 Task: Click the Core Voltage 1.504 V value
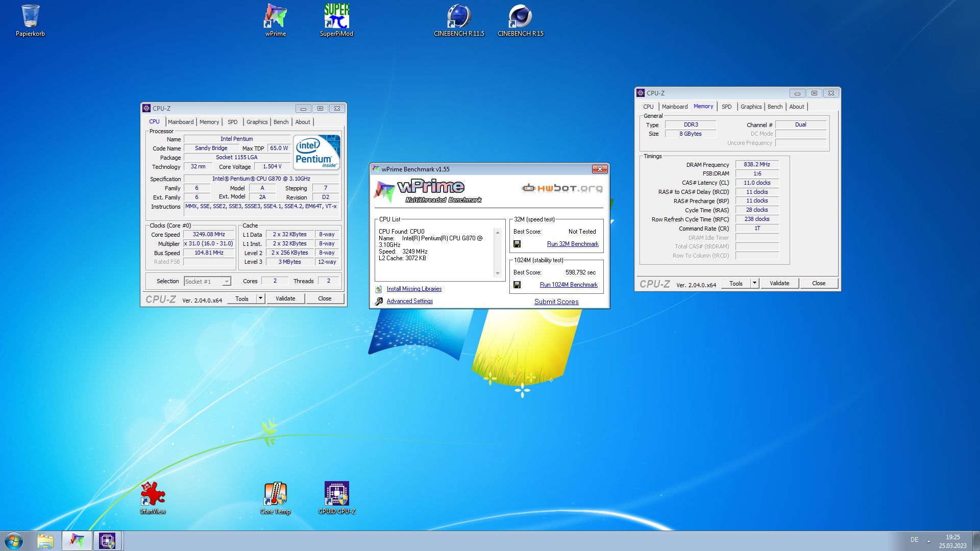pos(272,166)
